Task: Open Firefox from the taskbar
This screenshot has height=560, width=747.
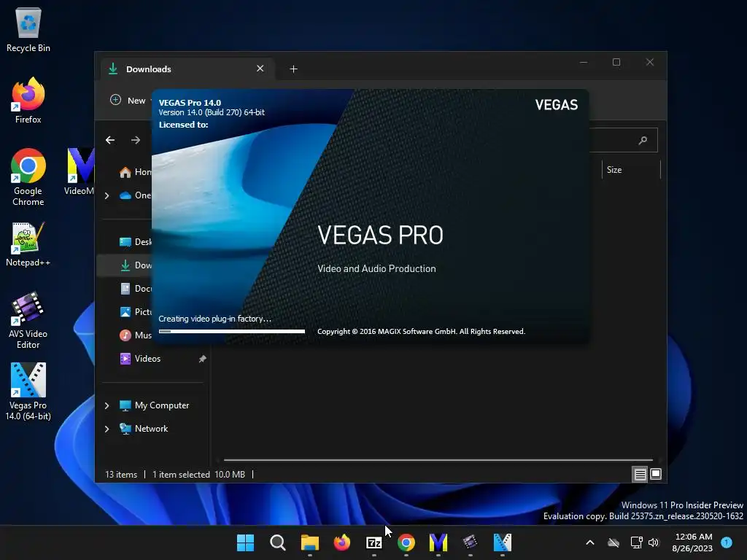Action: click(341, 542)
